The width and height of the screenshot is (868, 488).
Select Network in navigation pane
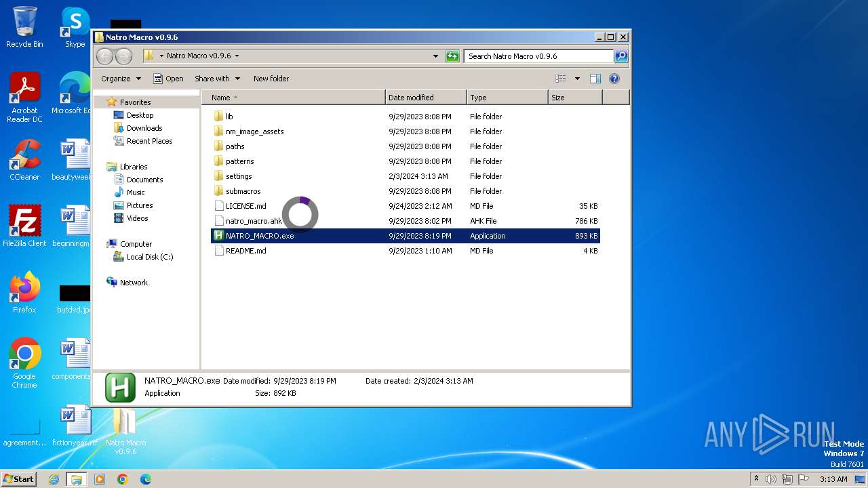(x=134, y=283)
